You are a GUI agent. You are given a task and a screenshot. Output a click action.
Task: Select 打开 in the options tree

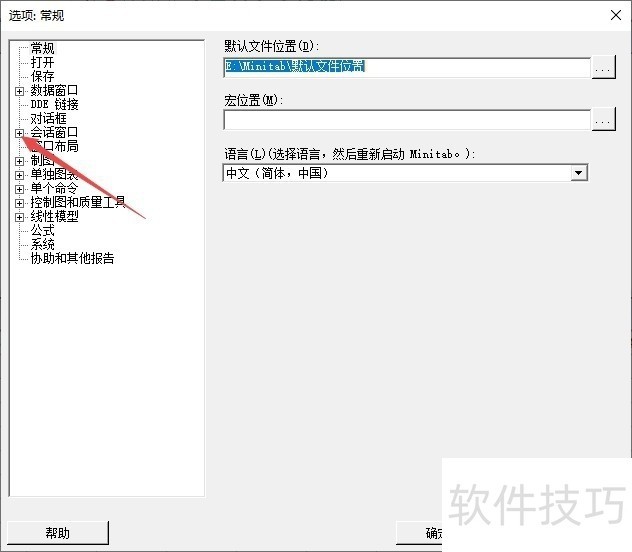[42, 62]
